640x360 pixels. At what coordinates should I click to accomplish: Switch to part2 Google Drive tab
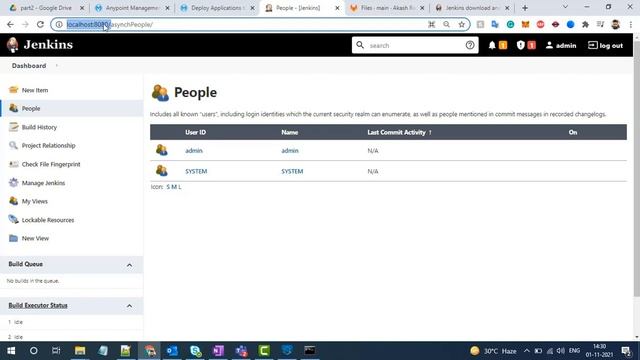click(46, 8)
